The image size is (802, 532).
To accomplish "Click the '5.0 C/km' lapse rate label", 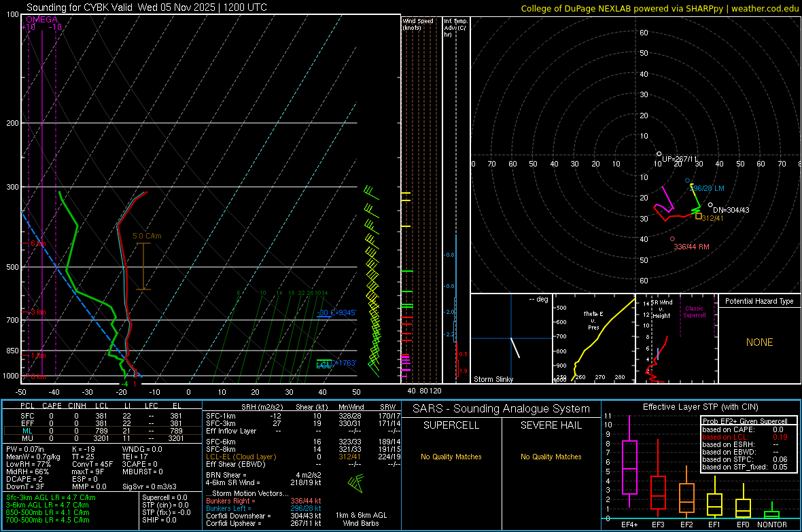I will (147, 236).
